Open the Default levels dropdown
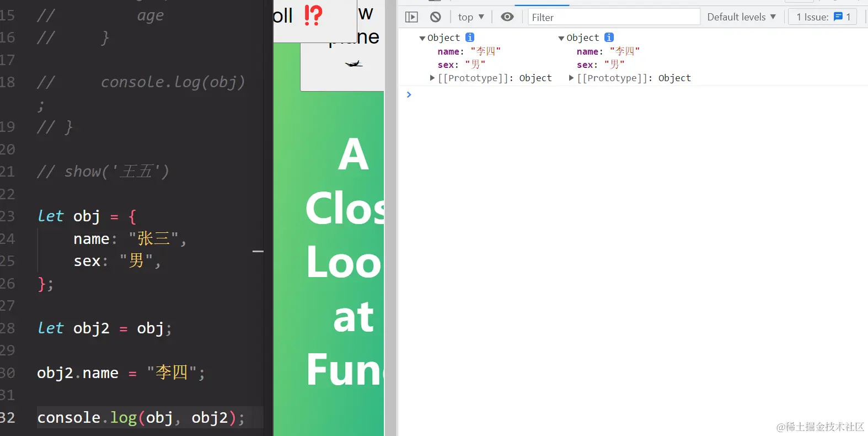The width and height of the screenshot is (868, 436). click(741, 17)
